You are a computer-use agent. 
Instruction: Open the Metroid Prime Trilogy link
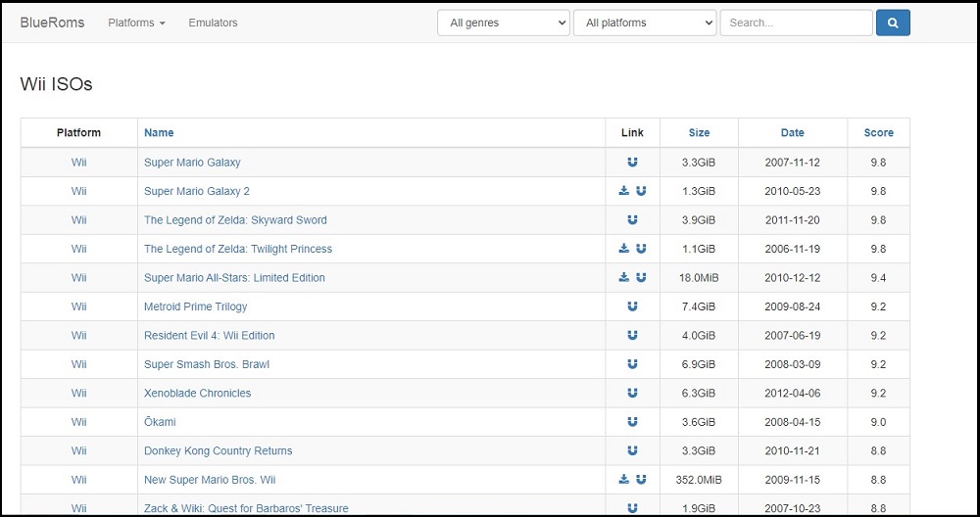pos(196,306)
